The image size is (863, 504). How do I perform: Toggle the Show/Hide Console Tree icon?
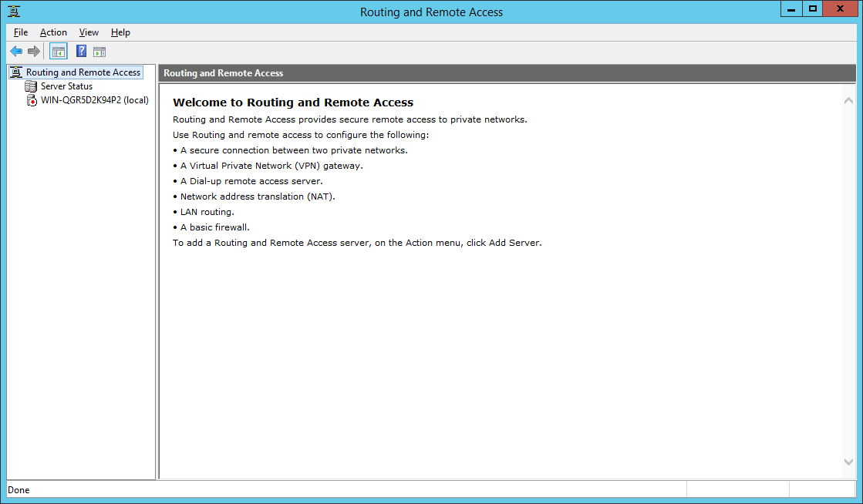click(59, 52)
